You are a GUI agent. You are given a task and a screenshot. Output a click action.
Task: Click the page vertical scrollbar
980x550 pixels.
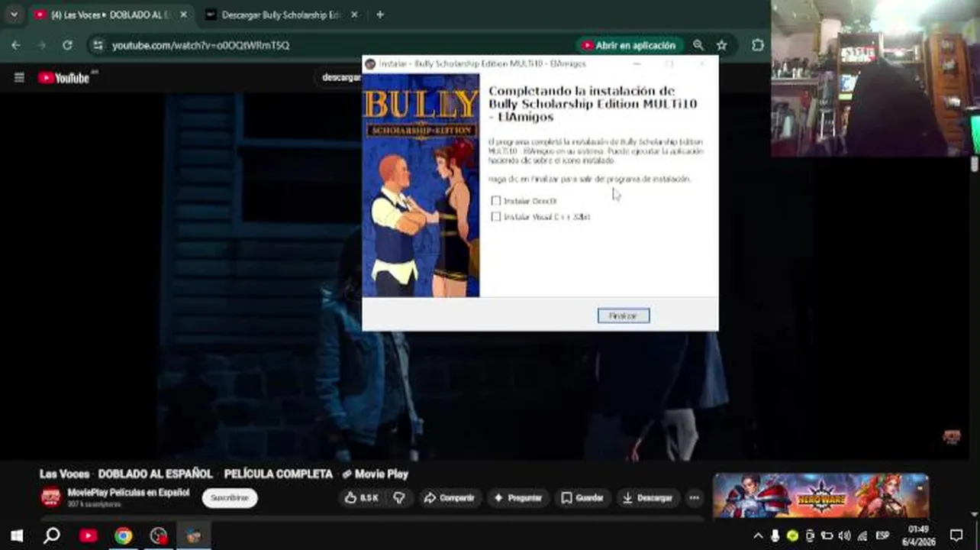pyautogui.click(x=975, y=164)
